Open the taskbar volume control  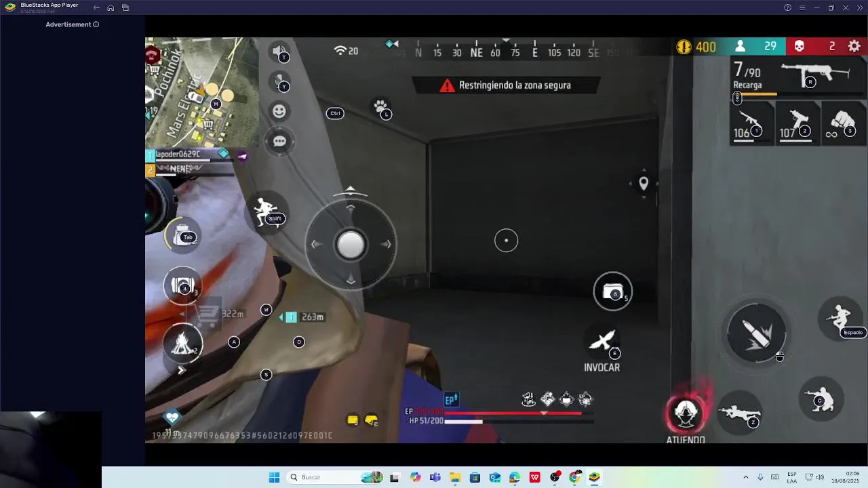[x=820, y=477]
